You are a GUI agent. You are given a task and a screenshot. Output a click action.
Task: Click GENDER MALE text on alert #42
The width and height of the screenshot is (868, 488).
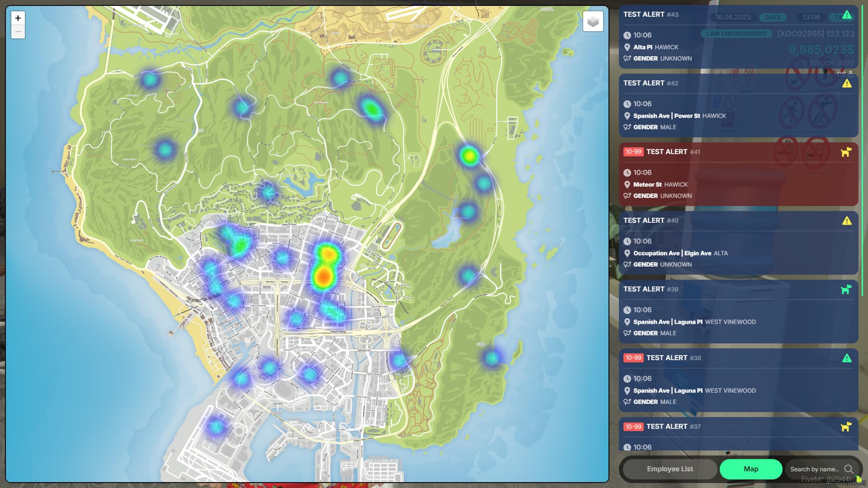pyautogui.click(x=655, y=127)
